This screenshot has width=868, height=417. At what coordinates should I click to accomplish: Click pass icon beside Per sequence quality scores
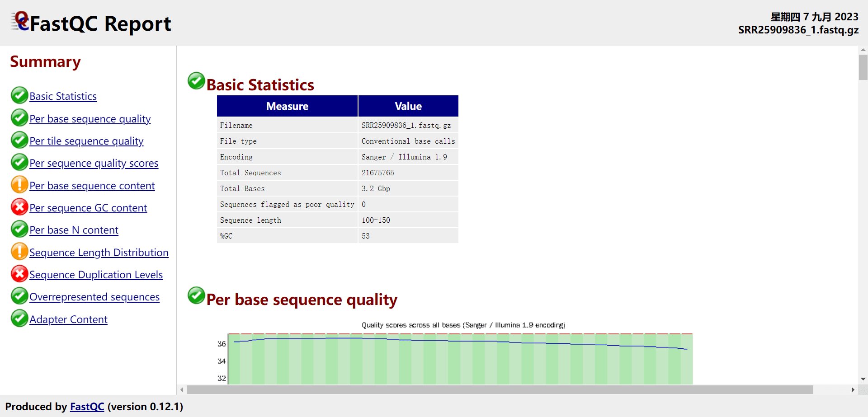[19, 162]
